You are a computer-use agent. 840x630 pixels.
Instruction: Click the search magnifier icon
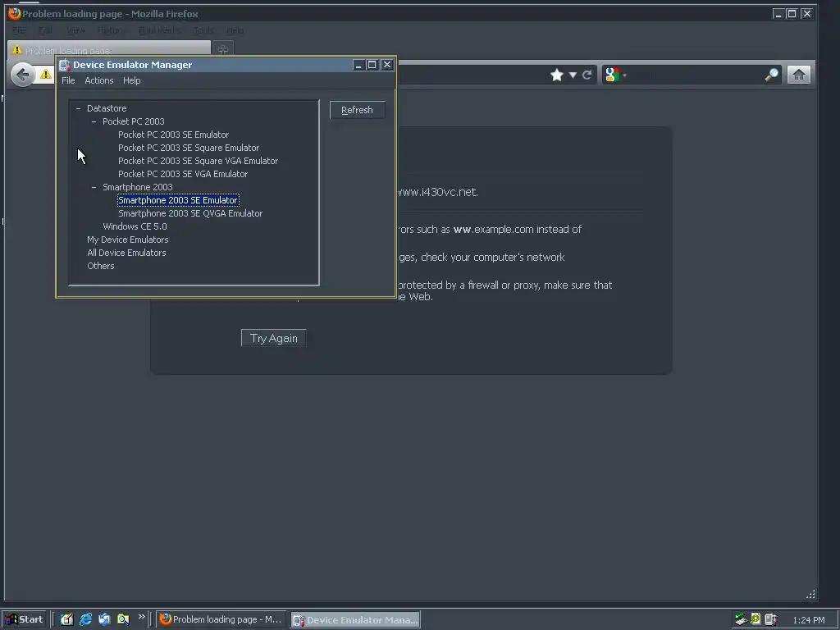[x=771, y=75]
